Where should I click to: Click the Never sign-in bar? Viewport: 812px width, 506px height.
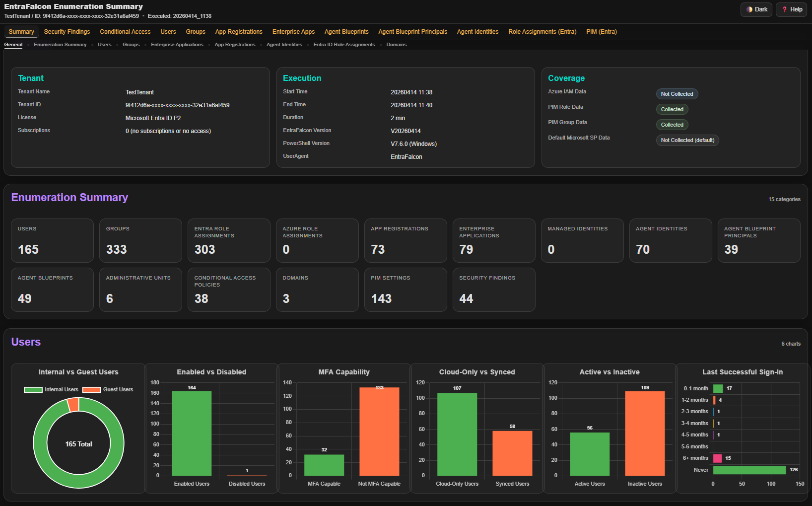click(749, 470)
